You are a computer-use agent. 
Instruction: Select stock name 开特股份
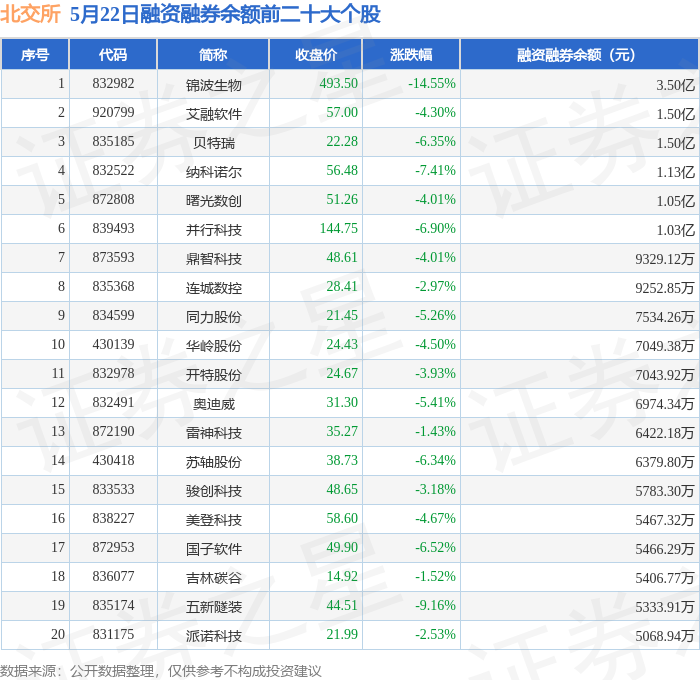tap(213, 375)
